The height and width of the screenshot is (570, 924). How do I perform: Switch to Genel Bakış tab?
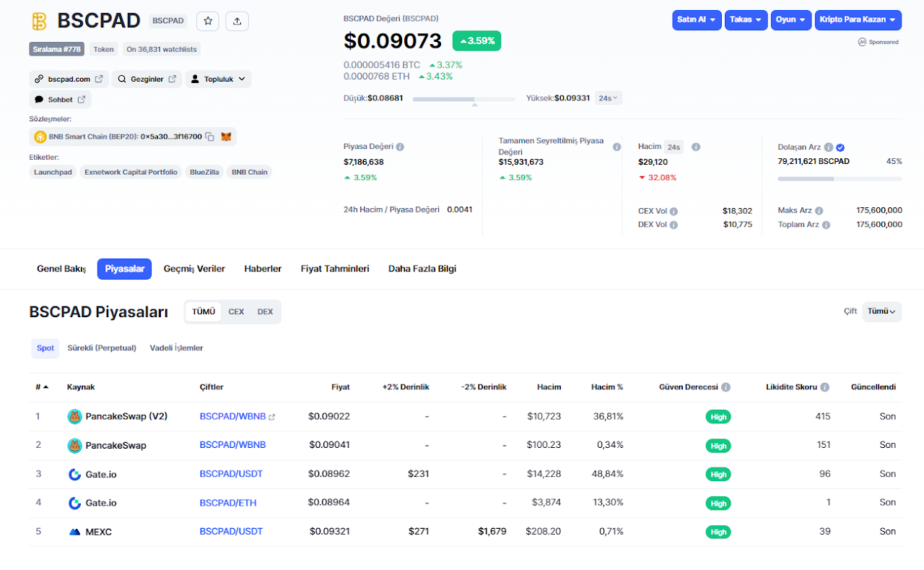tap(61, 269)
